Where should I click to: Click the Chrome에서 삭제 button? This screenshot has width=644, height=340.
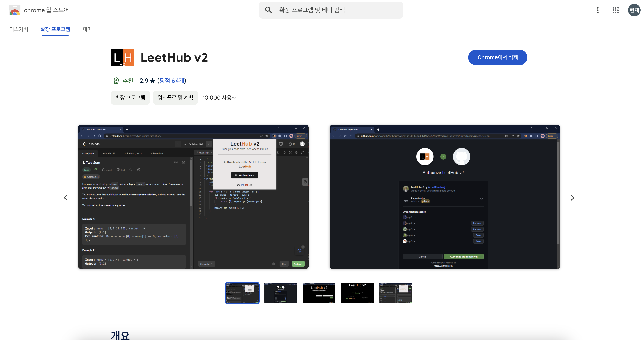(497, 57)
